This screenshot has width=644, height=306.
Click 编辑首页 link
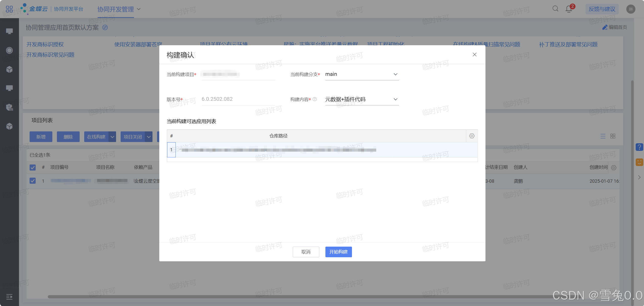pos(618,27)
